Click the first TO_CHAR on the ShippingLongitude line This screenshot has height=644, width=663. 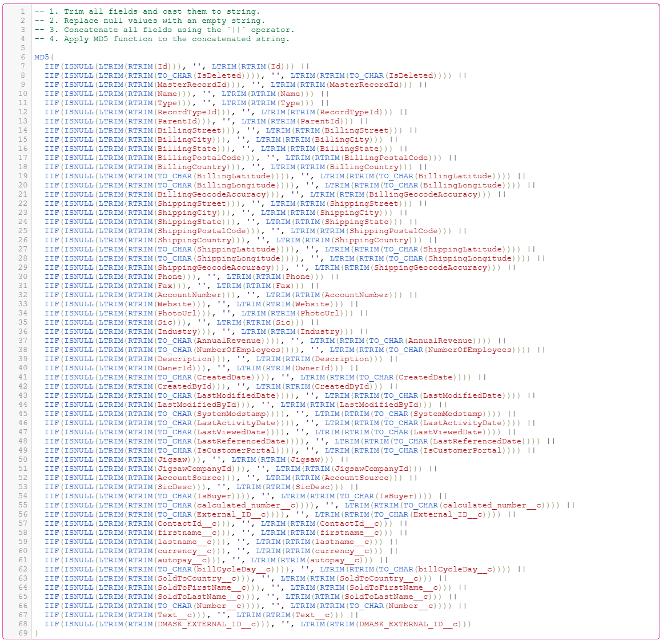click(175, 258)
